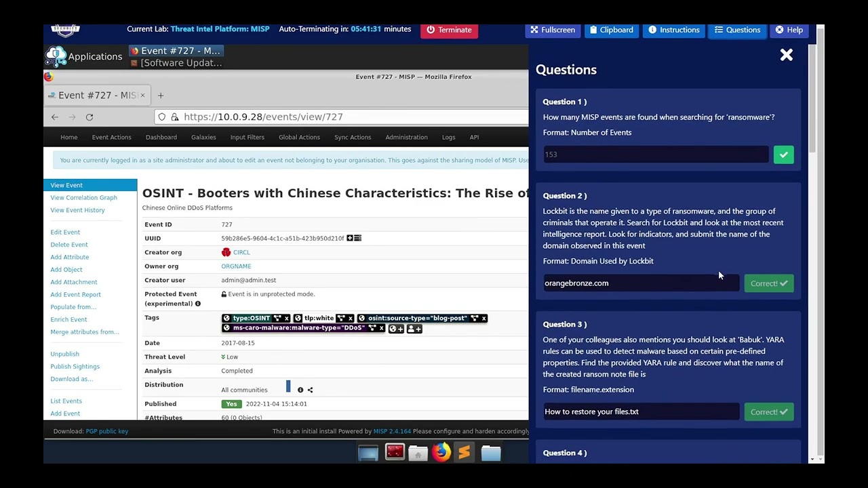Open the Clipboard panel
Image resolution: width=868 pixels, height=488 pixels.
coord(611,30)
